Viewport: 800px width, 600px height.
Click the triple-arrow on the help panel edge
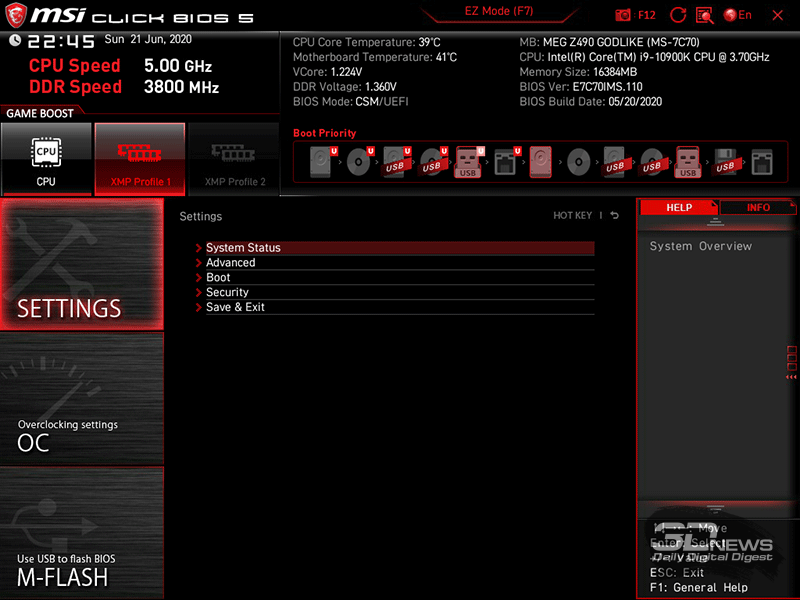tap(791, 377)
